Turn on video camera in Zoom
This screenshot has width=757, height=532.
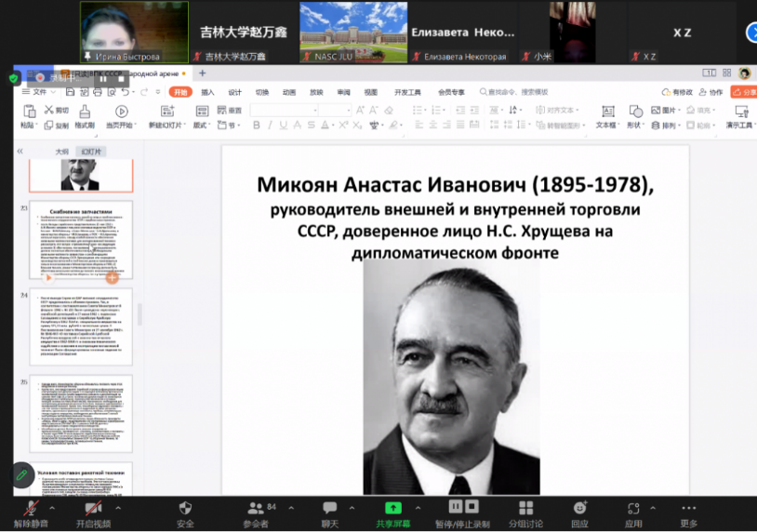[93, 509]
